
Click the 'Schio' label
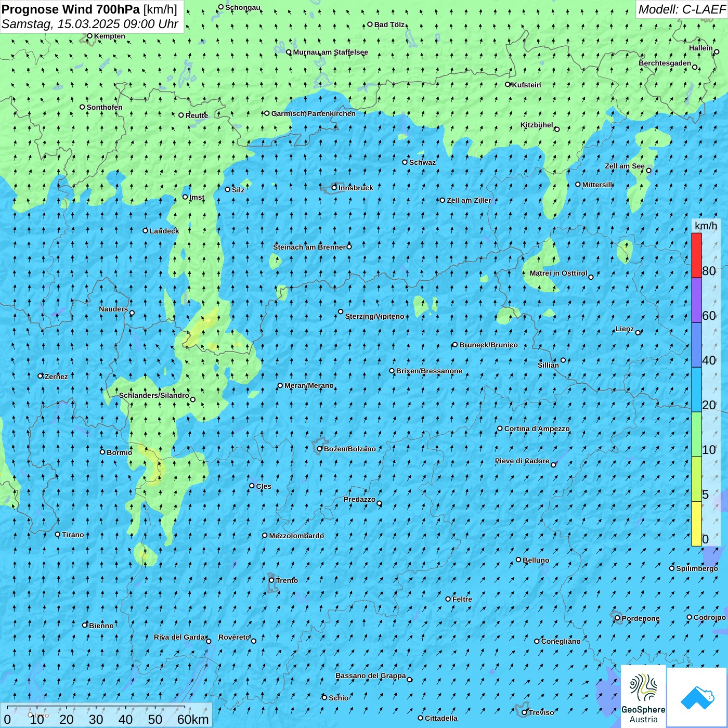[339, 698]
